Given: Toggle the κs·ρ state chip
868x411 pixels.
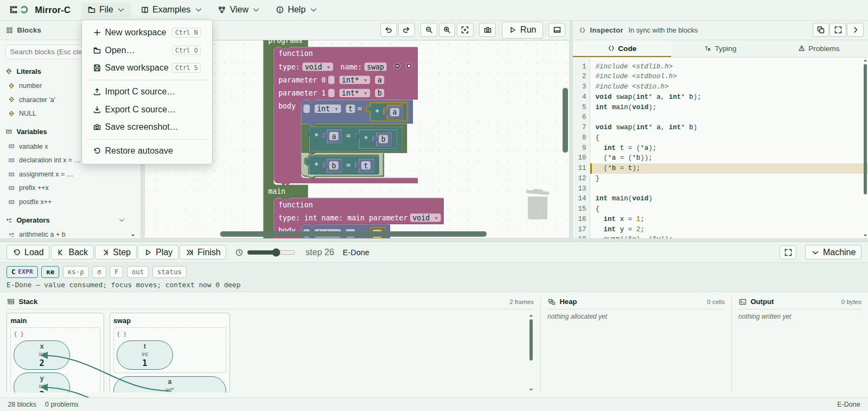Looking at the screenshot, I should coord(76,272).
